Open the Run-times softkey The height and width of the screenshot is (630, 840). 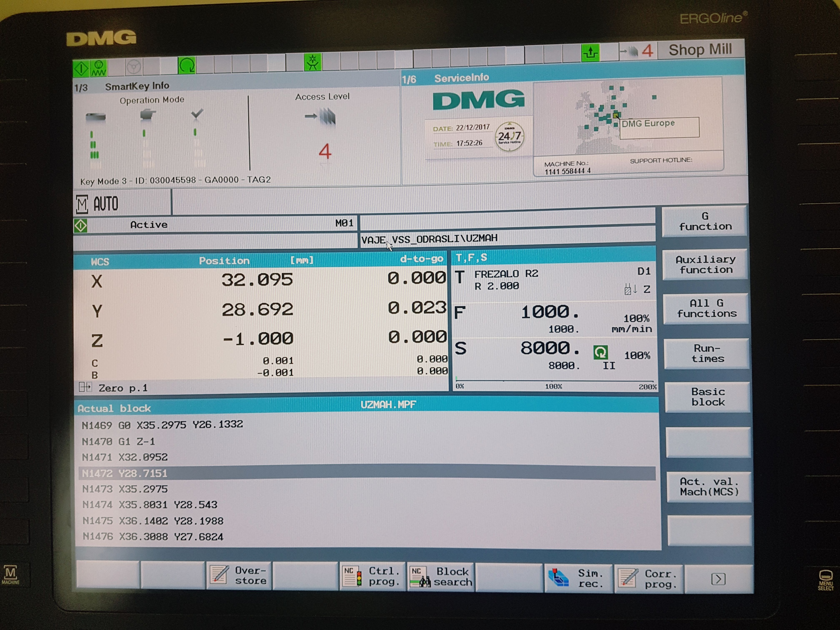pyautogui.click(x=707, y=354)
